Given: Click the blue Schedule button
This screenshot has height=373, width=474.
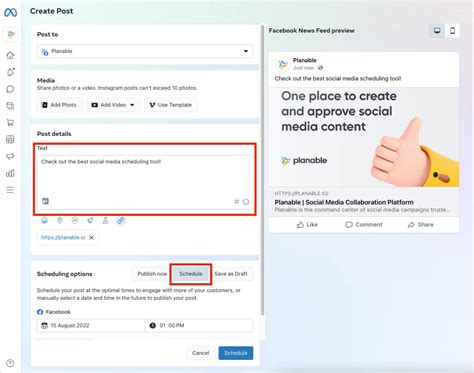Looking at the screenshot, I should [x=236, y=353].
